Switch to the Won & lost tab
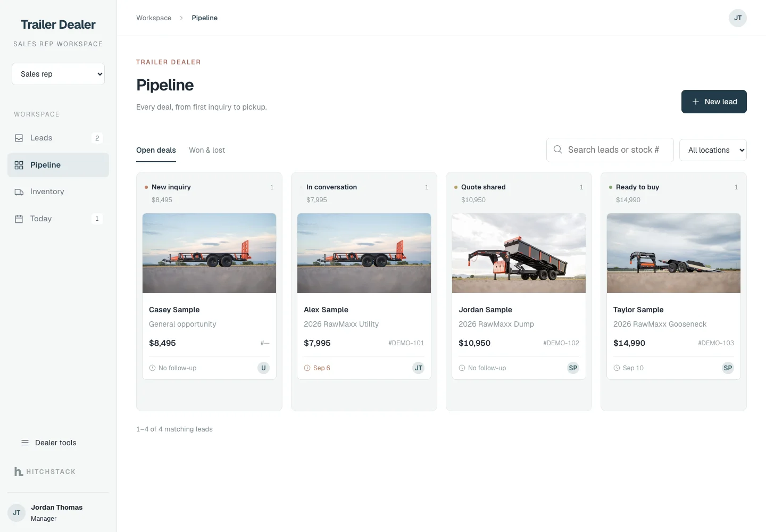Viewport: 766px width, 532px height. (207, 151)
